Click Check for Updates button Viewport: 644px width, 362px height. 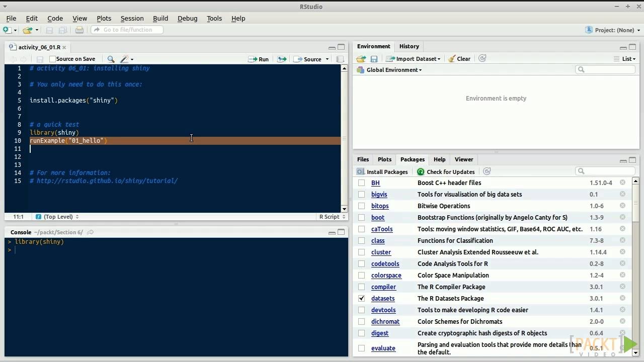pyautogui.click(x=446, y=171)
